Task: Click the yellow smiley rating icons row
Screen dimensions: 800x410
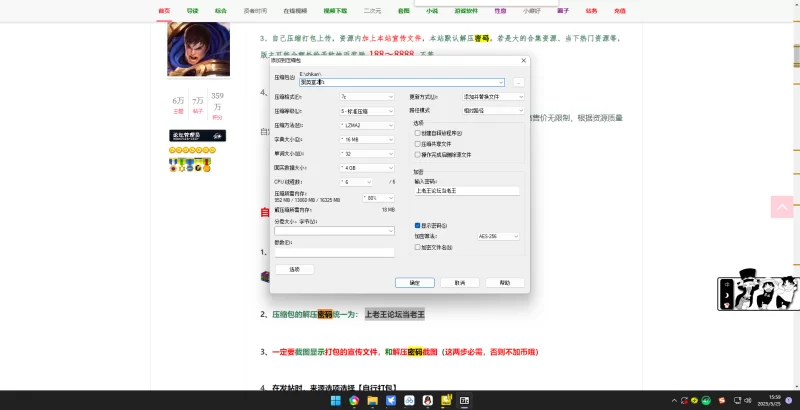Action: tap(192, 150)
